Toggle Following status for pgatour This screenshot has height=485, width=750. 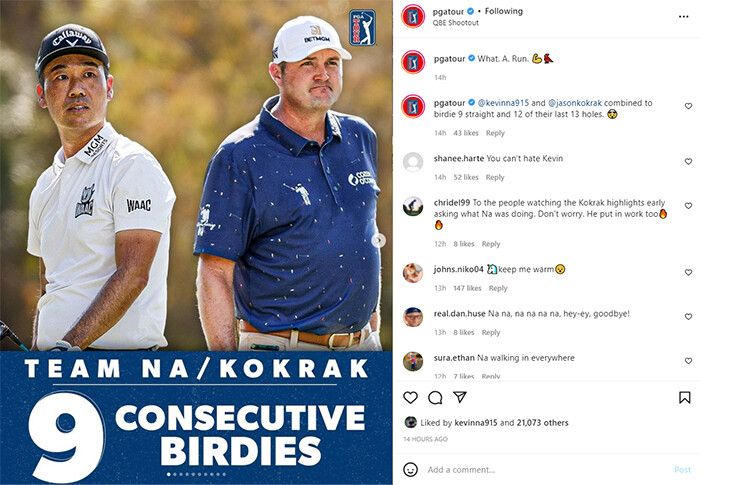tap(504, 11)
